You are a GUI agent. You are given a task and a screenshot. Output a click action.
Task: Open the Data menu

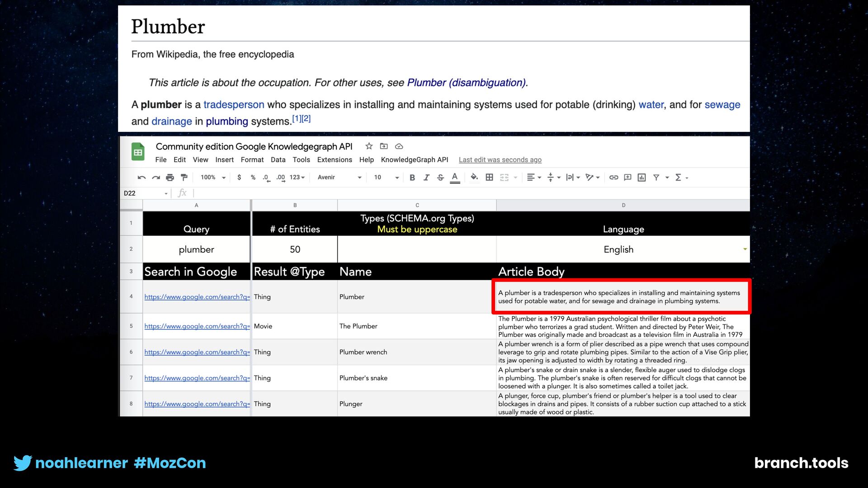tap(278, 160)
